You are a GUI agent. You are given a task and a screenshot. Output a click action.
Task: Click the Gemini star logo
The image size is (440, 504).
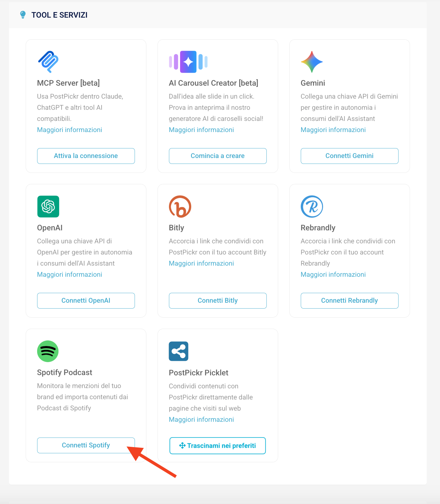(x=312, y=62)
